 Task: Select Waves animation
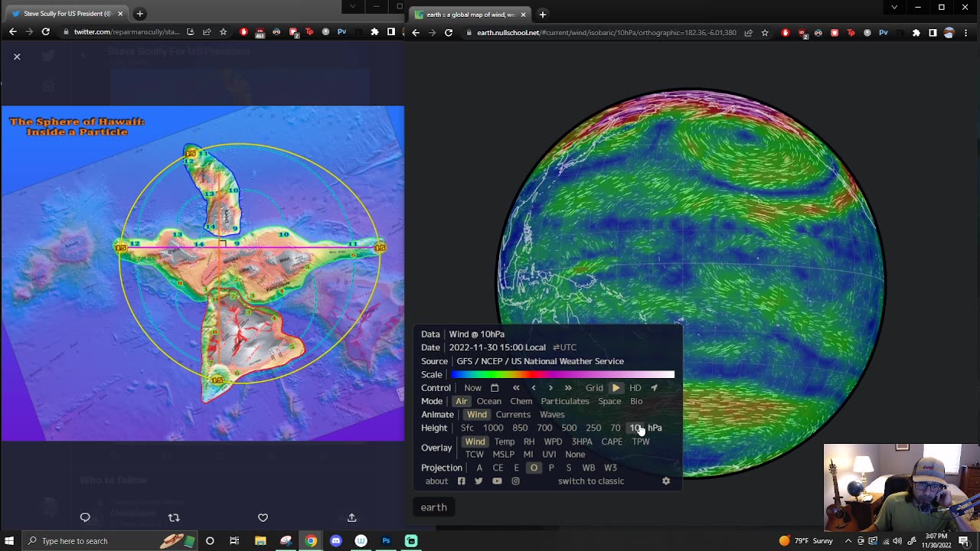tap(552, 415)
